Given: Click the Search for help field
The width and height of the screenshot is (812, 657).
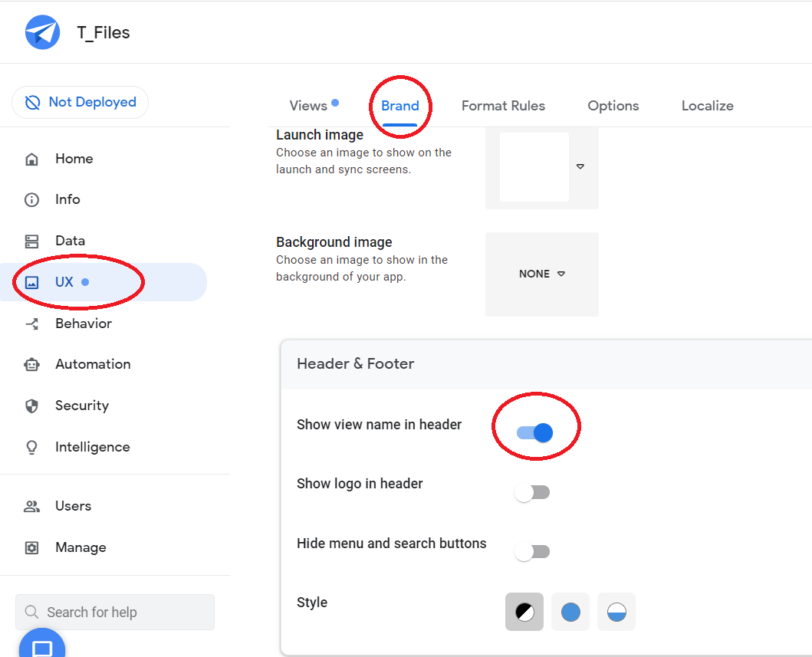Looking at the screenshot, I should click(115, 612).
